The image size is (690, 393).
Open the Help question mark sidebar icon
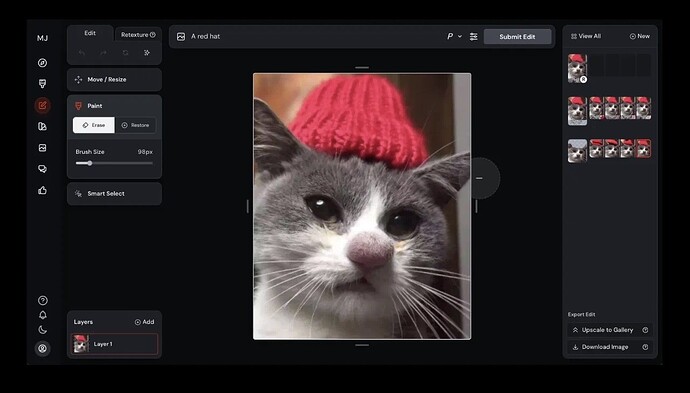click(42, 301)
